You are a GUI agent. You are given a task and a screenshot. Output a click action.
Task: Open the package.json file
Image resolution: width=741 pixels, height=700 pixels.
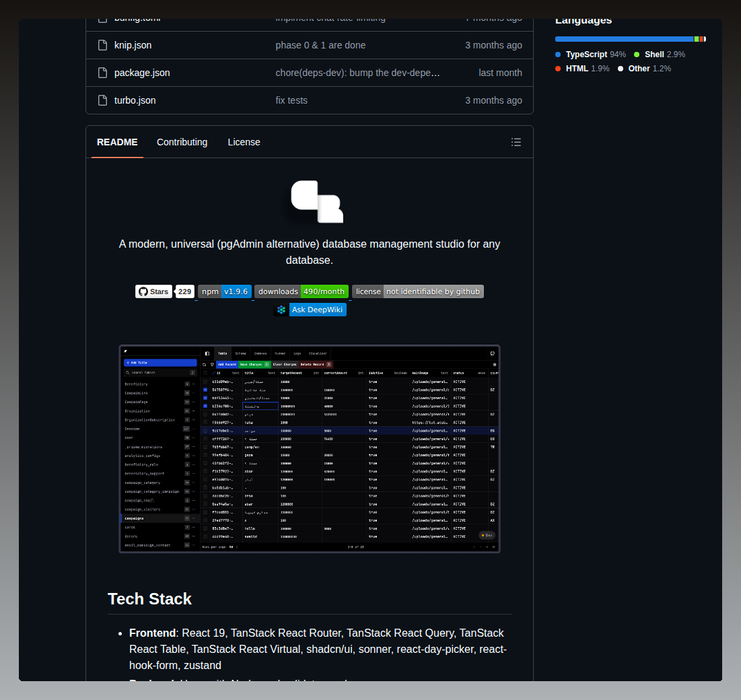click(x=142, y=73)
